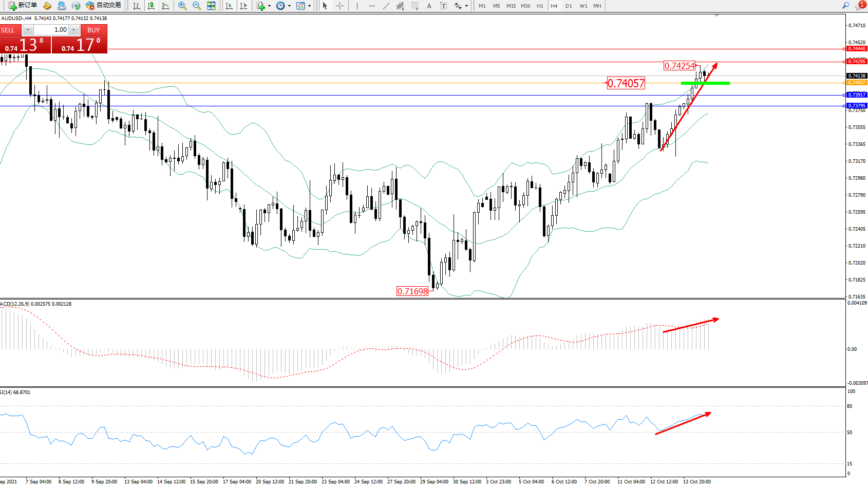Pick the draw trendline tool
The height and width of the screenshot is (487, 868).
(386, 6)
